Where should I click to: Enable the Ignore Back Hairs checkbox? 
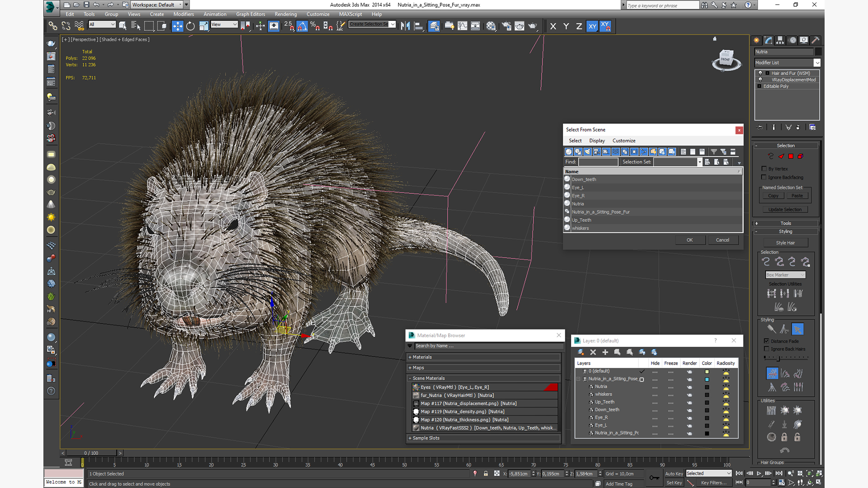(x=767, y=349)
